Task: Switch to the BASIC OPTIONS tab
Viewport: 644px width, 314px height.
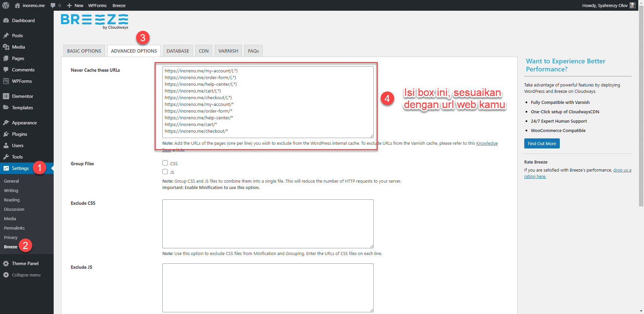Action: pyautogui.click(x=84, y=51)
